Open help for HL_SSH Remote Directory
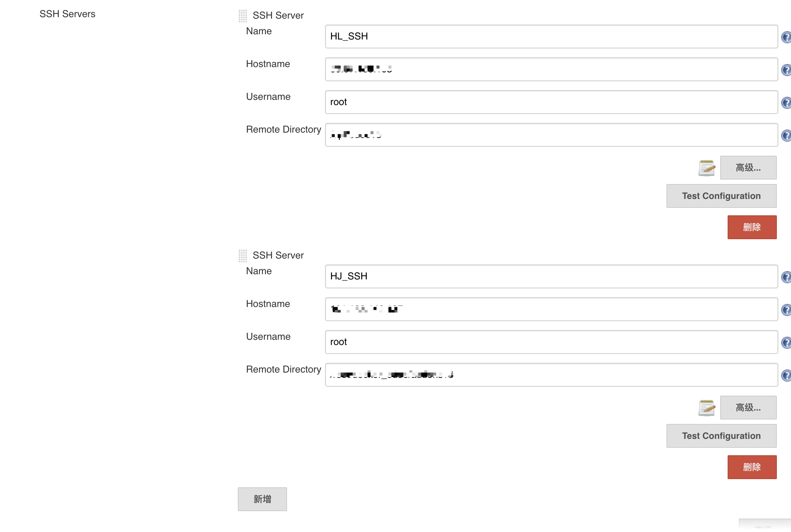This screenshot has height=532, width=791. pyautogui.click(x=787, y=134)
